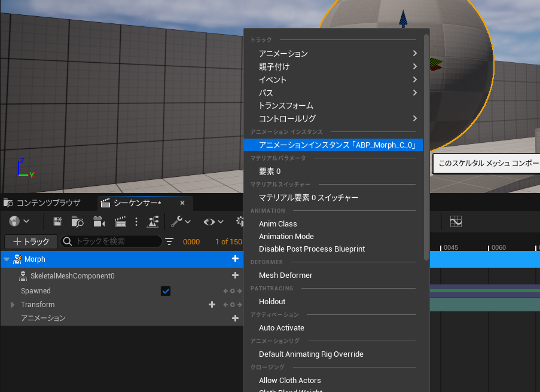This screenshot has width=540, height=392.
Task: Jump to next key on Transform row
Action: click(239, 305)
